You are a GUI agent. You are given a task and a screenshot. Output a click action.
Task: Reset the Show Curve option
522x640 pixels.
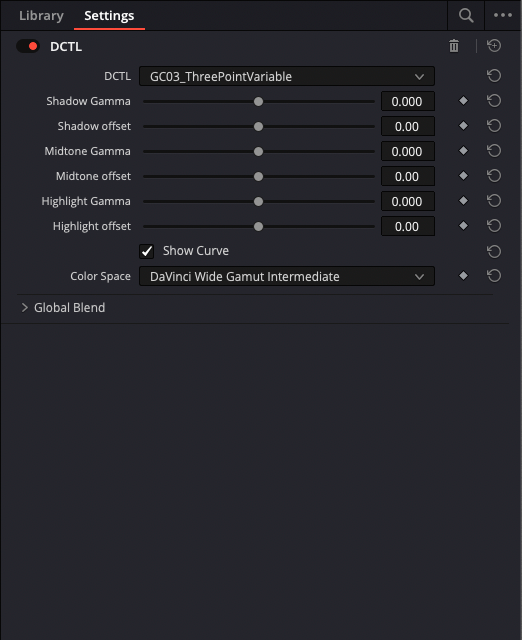pyautogui.click(x=494, y=251)
